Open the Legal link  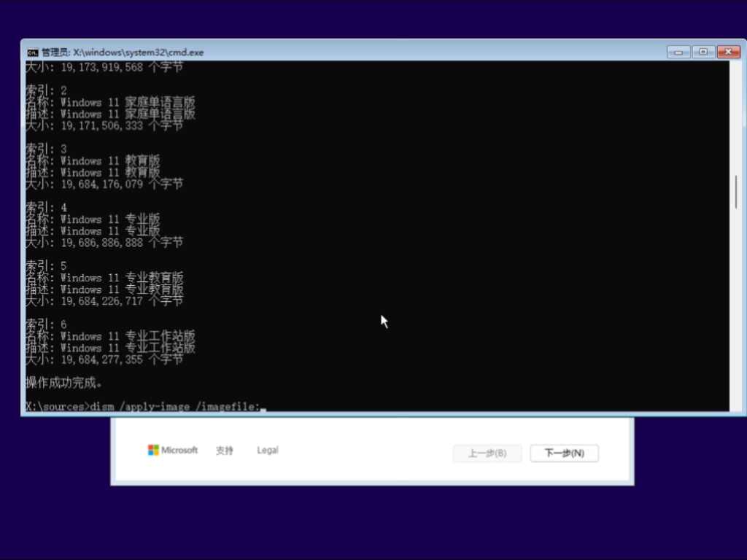pyautogui.click(x=267, y=450)
